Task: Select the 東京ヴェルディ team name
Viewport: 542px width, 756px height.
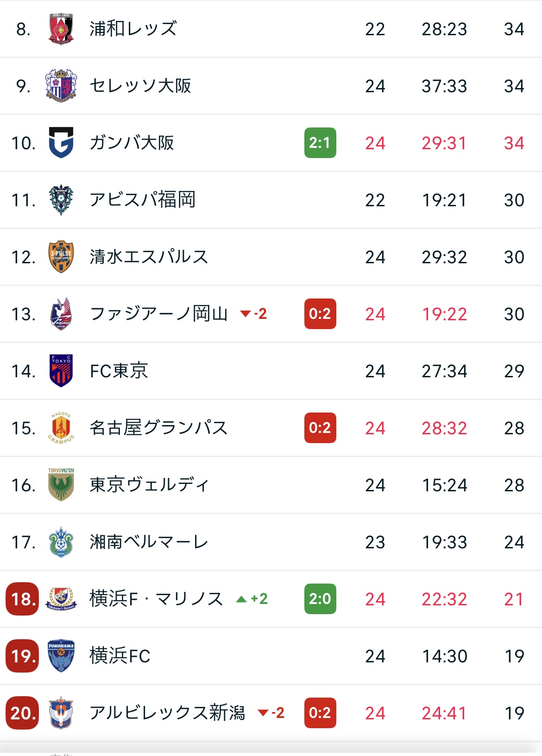Action: coord(149,485)
